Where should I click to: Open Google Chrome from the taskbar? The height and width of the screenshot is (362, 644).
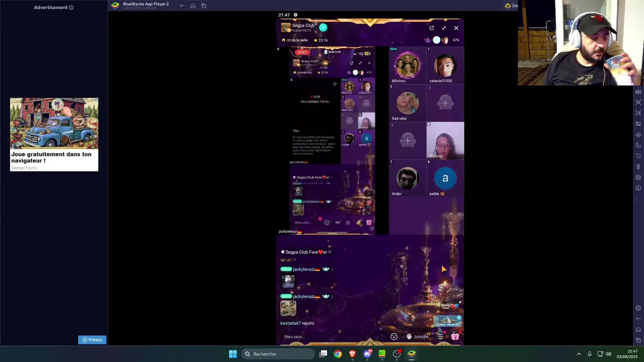(x=338, y=354)
